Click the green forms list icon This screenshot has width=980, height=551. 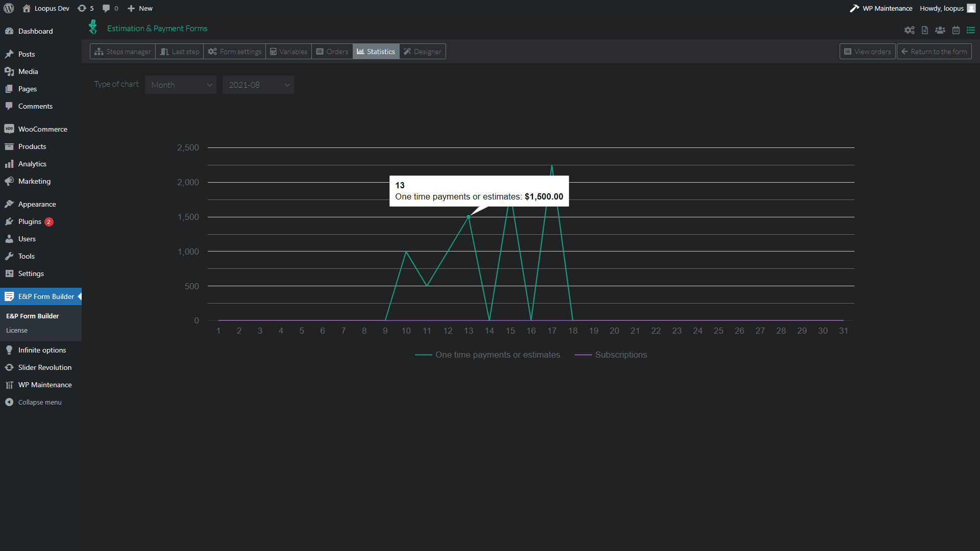point(971,31)
